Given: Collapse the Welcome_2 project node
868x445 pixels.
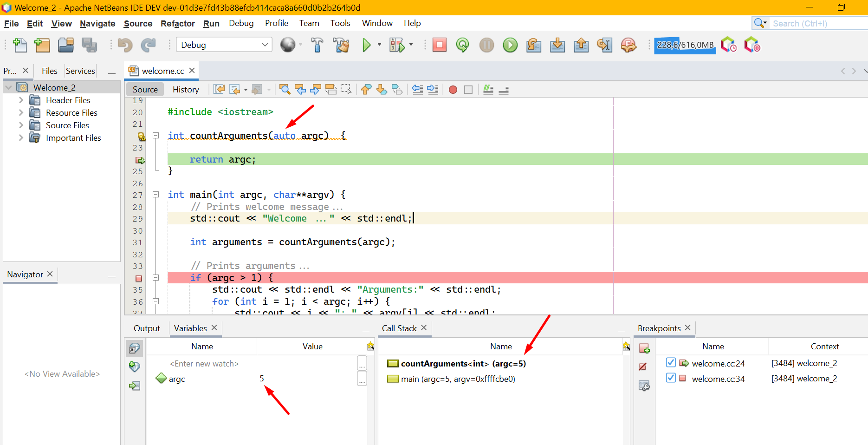Looking at the screenshot, I should [9, 87].
